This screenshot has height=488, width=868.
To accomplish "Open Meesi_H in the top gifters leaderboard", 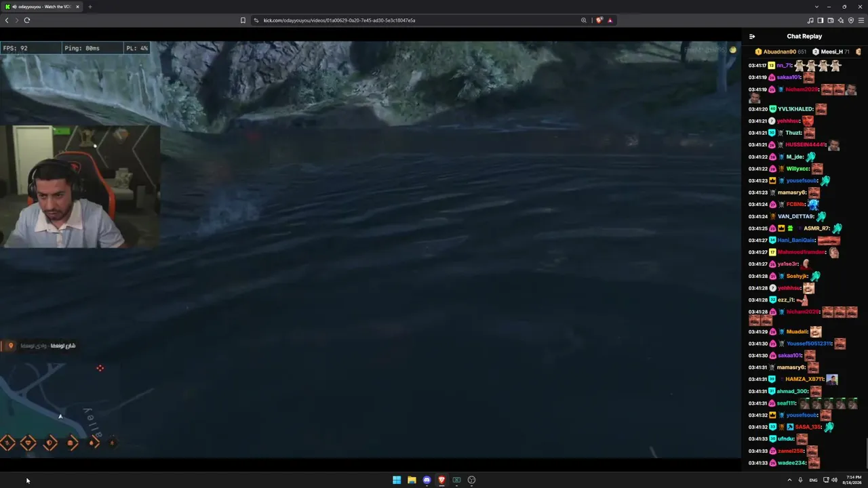I will 831,52.
